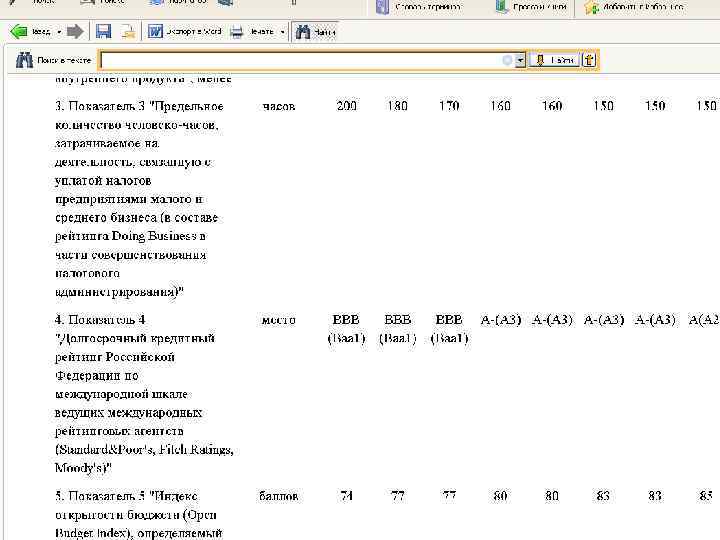Click indicator 3 text 'Предельное количество человеко-часов'
Image resolution: width=720 pixels, height=540 pixels.
pos(139,115)
